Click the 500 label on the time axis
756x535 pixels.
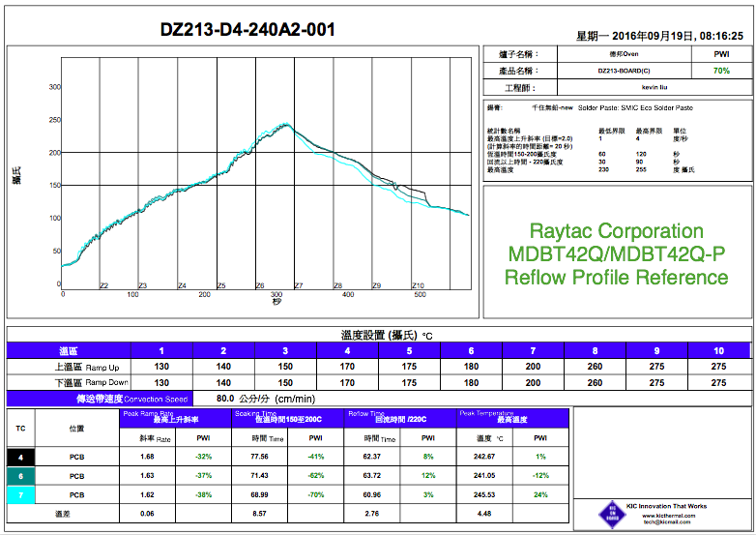pyautogui.click(x=420, y=294)
